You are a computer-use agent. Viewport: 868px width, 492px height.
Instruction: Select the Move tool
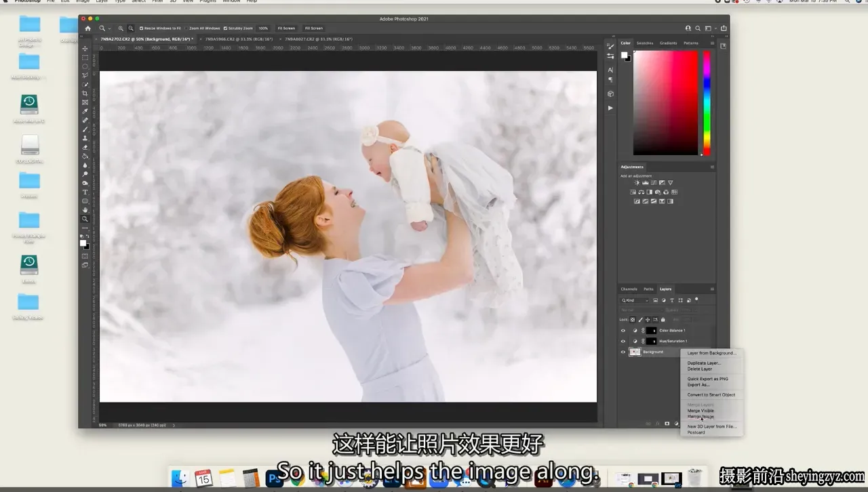[85, 49]
